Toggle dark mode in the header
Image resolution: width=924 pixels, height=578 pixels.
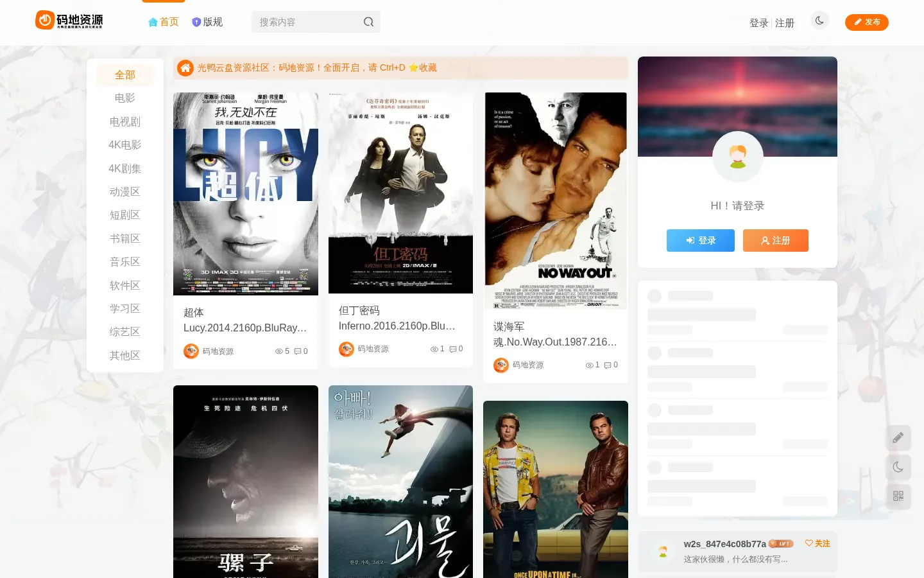pyautogui.click(x=819, y=21)
